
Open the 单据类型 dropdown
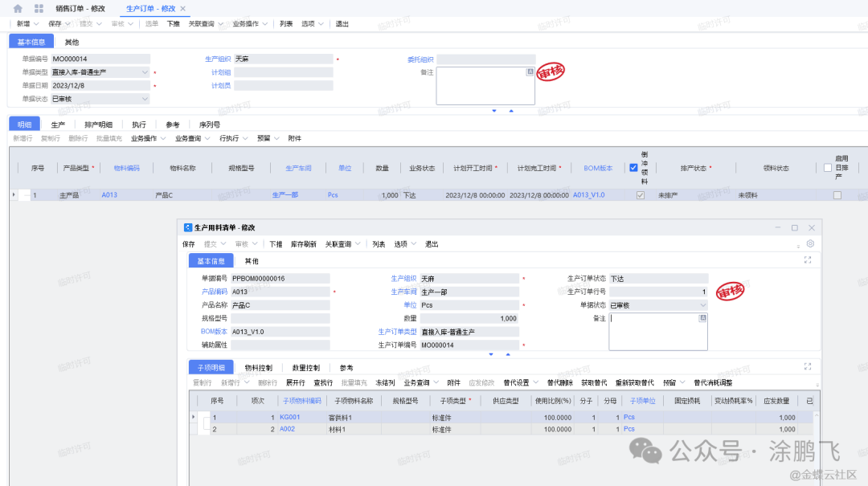(x=145, y=72)
